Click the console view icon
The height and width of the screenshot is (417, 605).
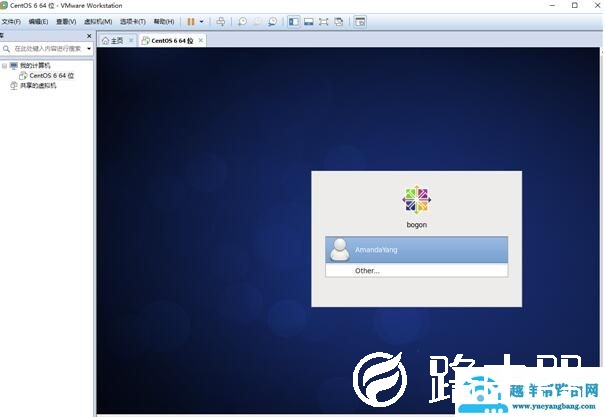[x=360, y=21]
